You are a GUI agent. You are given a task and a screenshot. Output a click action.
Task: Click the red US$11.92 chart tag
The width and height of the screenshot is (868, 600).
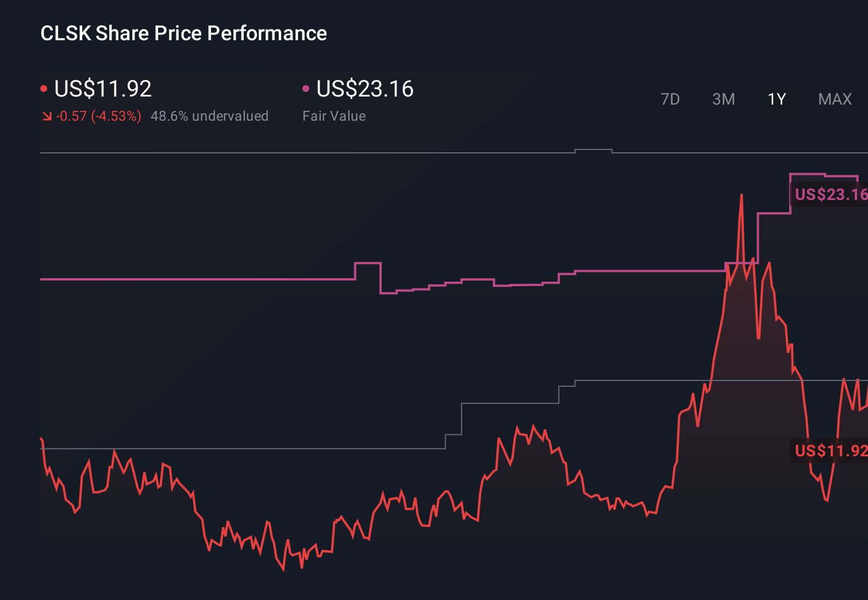click(830, 450)
